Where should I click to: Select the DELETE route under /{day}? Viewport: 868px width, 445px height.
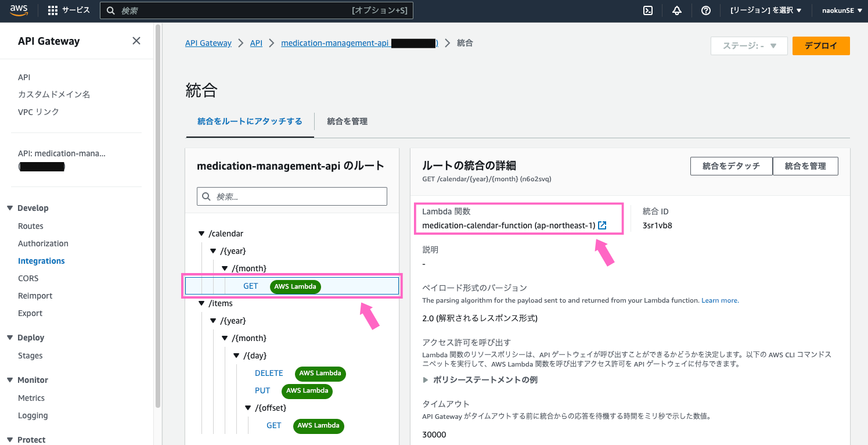pos(269,373)
